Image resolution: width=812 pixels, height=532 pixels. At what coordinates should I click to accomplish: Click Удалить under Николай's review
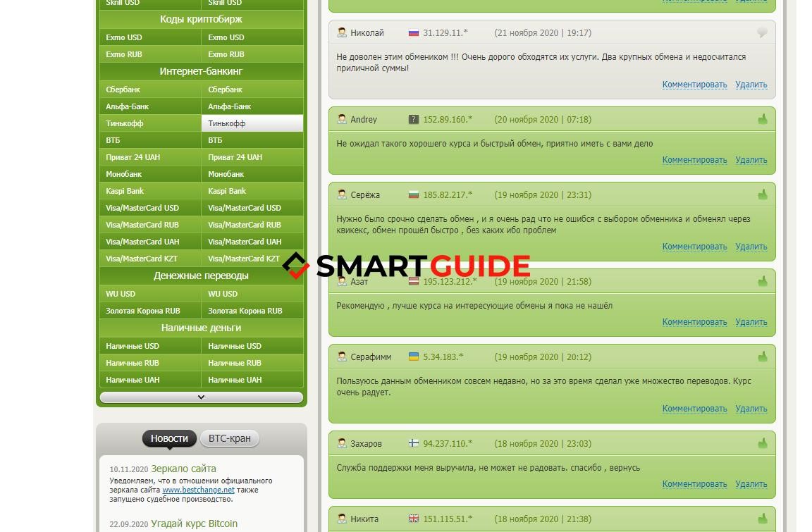coord(751,85)
